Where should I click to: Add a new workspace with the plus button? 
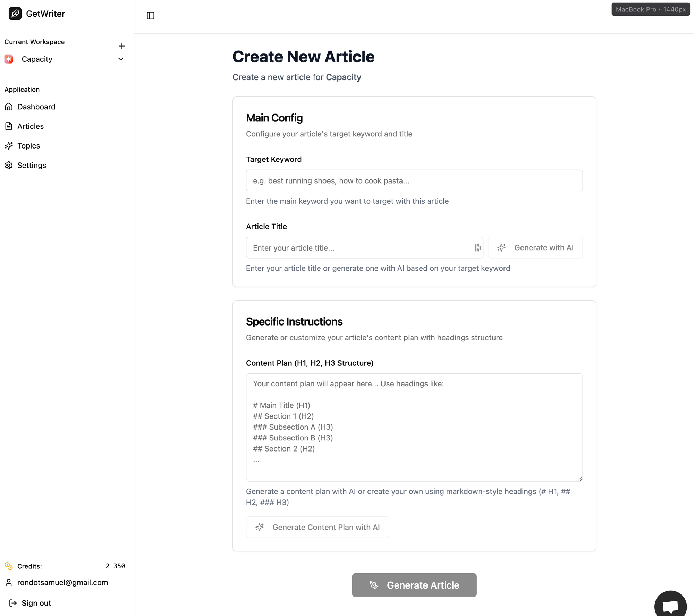click(122, 46)
